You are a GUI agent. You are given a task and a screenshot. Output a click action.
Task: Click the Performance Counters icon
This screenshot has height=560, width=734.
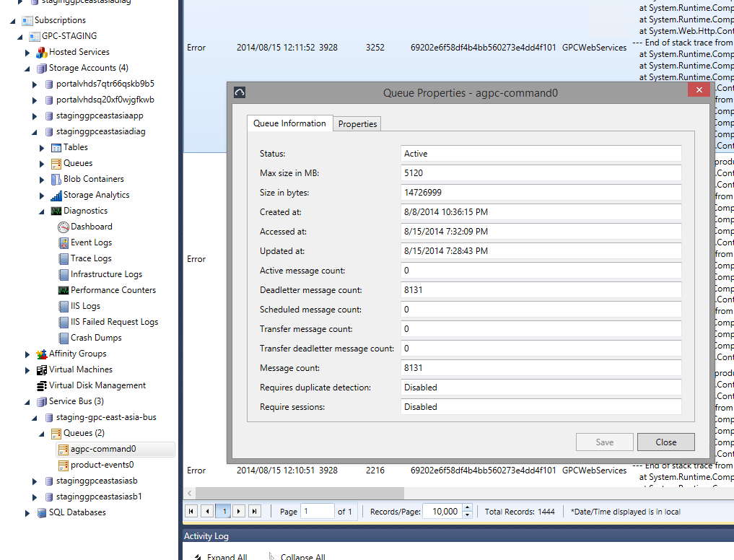[64, 290]
